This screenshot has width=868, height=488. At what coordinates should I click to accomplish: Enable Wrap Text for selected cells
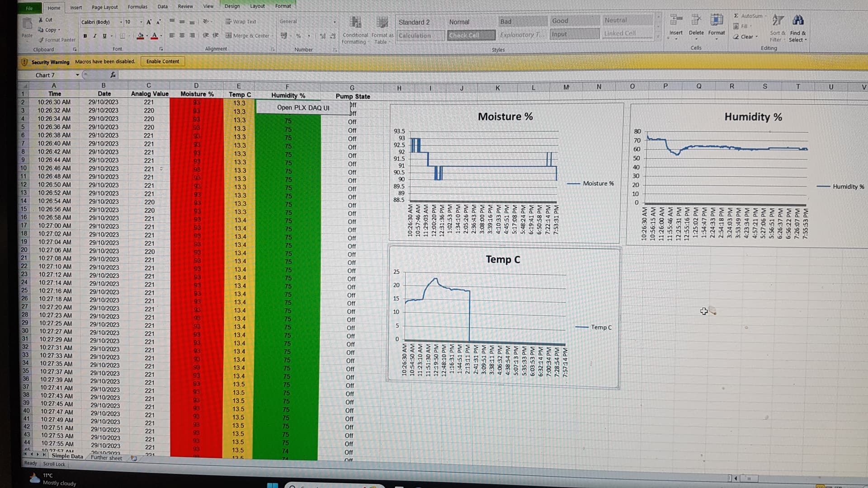[x=242, y=21]
